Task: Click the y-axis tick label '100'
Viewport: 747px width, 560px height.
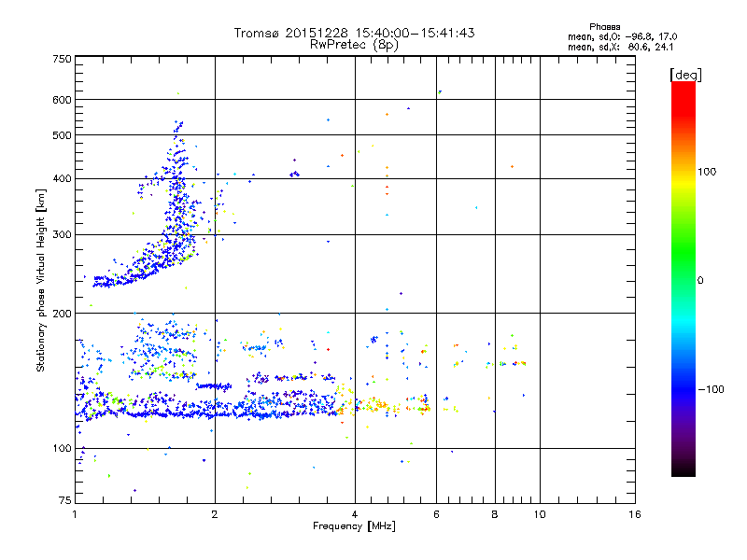Action: click(x=62, y=448)
